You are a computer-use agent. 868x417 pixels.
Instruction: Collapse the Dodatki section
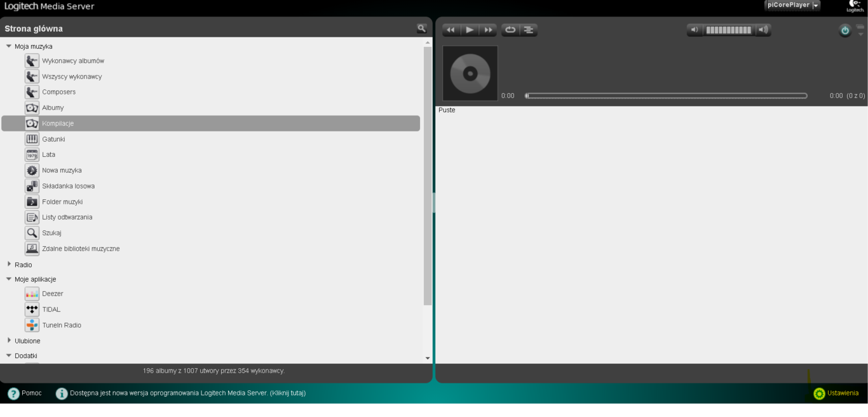(9, 355)
